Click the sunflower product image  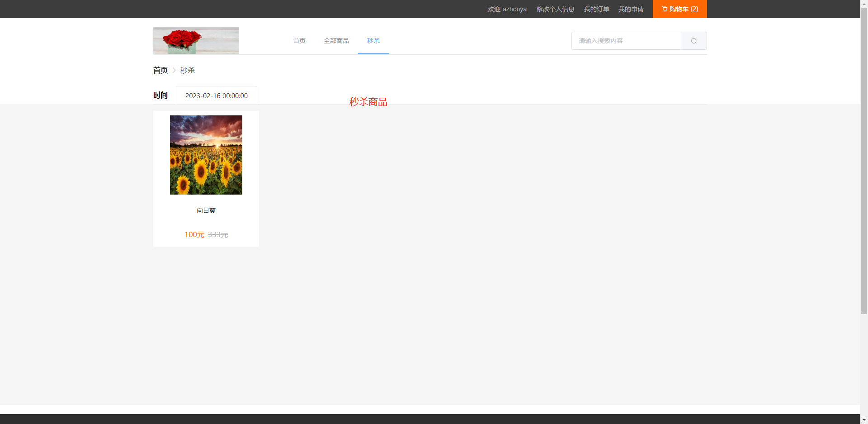pos(206,154)
